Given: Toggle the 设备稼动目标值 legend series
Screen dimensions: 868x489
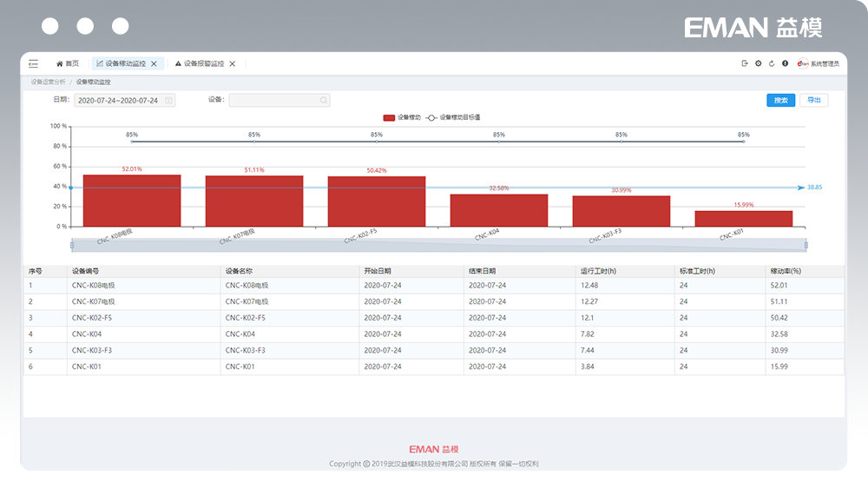Looking at the screenshot, I should pos(454,117).
